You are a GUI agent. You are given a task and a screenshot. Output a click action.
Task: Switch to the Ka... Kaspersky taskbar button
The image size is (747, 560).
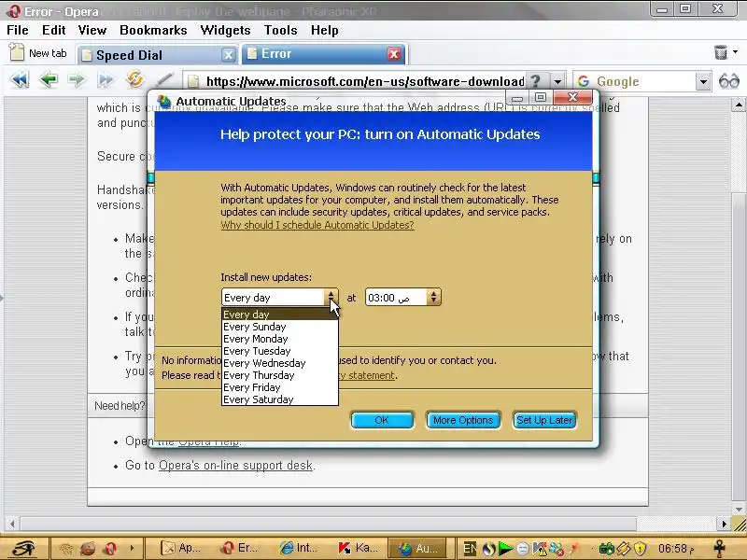[x=358, y=548]
